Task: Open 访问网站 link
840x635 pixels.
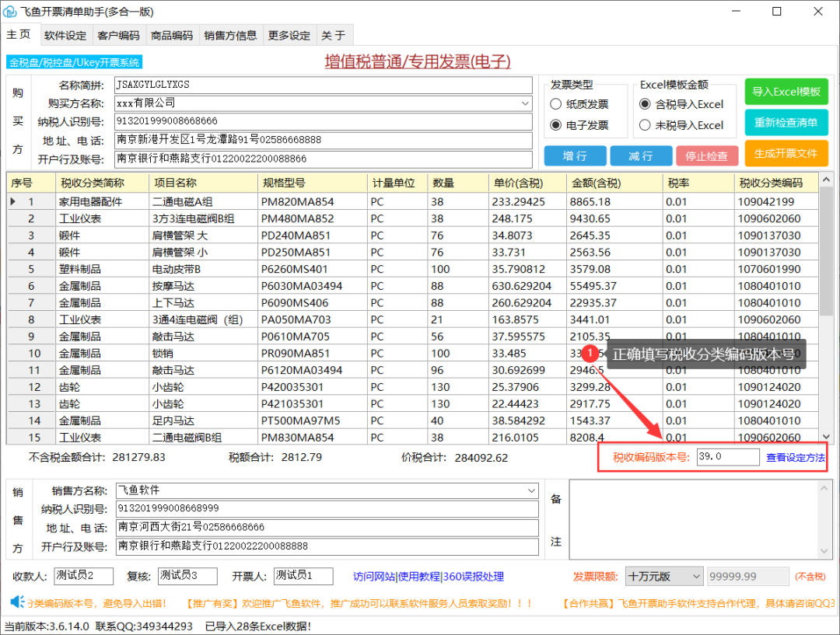Action: point(373,577)
